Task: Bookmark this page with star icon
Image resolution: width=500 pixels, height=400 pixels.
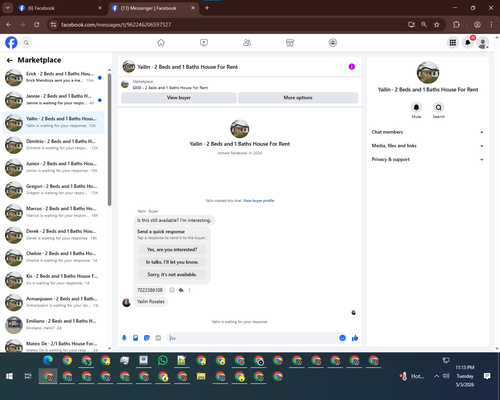Action: (437, 24)
